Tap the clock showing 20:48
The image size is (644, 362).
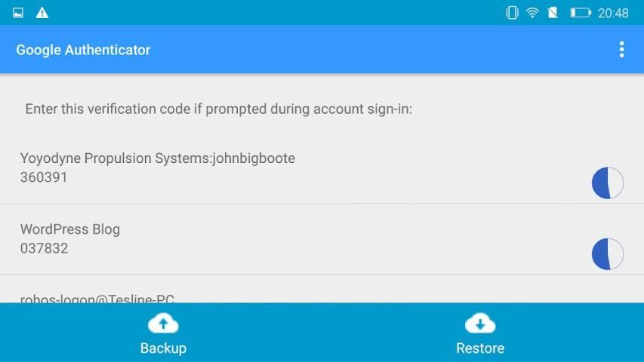613,14
